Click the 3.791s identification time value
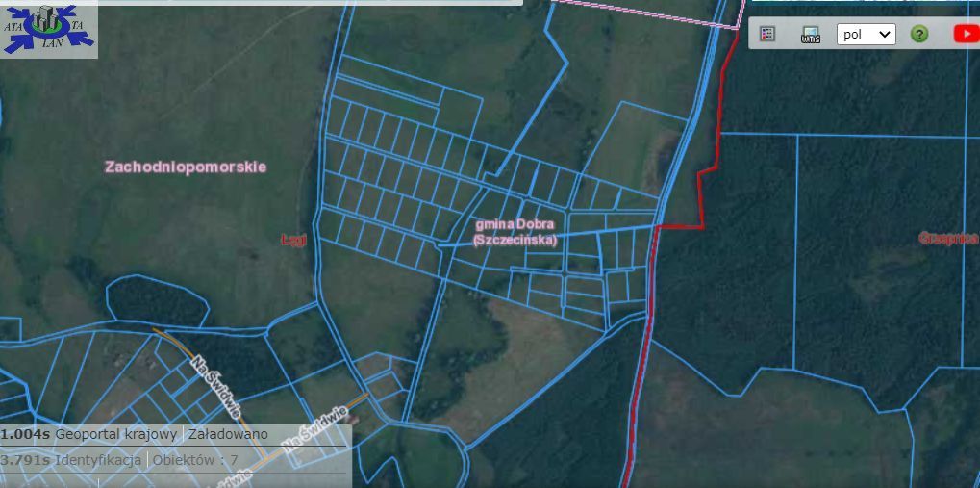980x488 pixels. (x=25, y=460)
